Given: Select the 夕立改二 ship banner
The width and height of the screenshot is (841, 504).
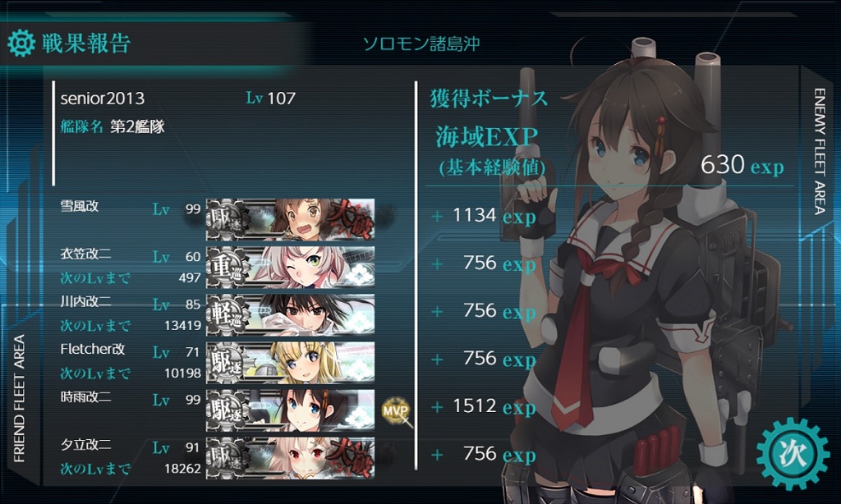Looking at the screenshot, I should (x=290, y=458).
